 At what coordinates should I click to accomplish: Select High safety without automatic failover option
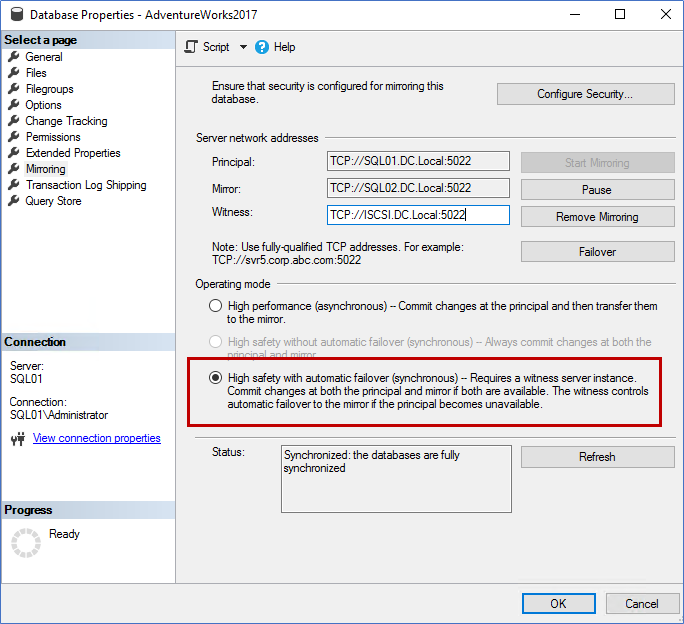[x=215, y=341]
